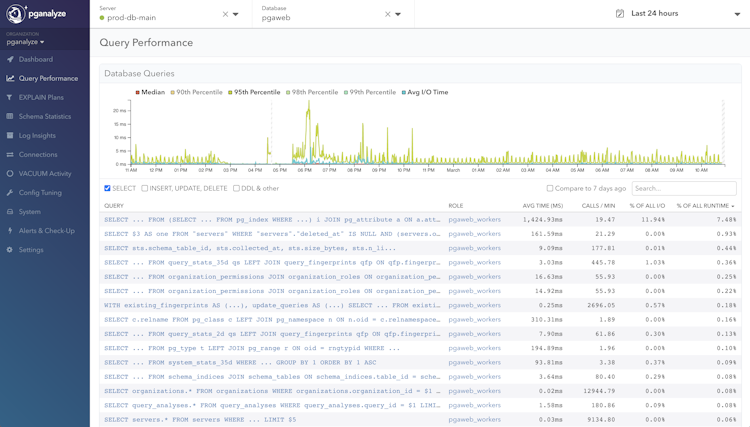Click the Alerts & Check-Up lightning icon

click(x=10, y=231)
